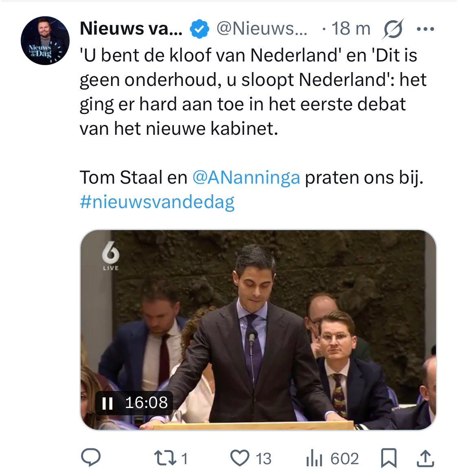Open the three-dot more options menu
458x476 pixels.
pyautogui.click(x=426, y=29)
